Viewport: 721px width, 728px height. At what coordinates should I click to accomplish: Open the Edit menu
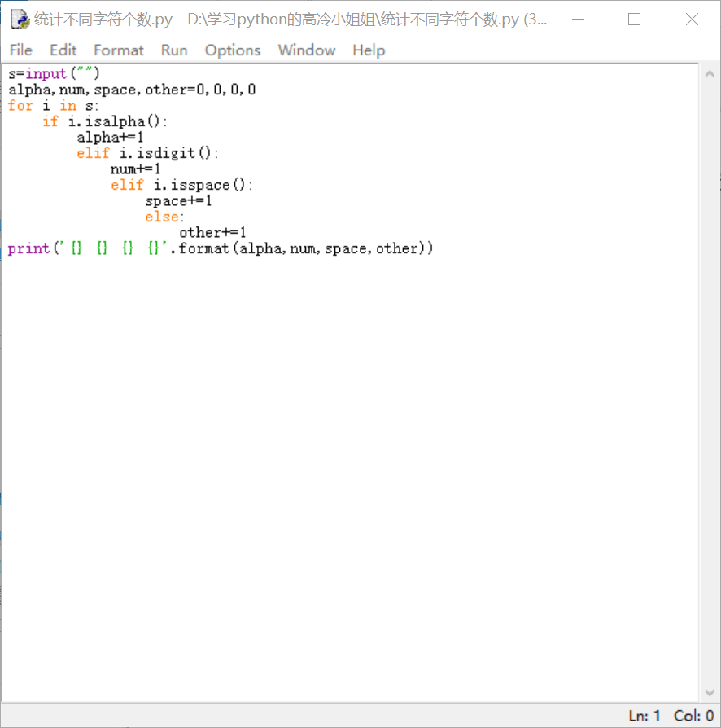pos(63,50)
